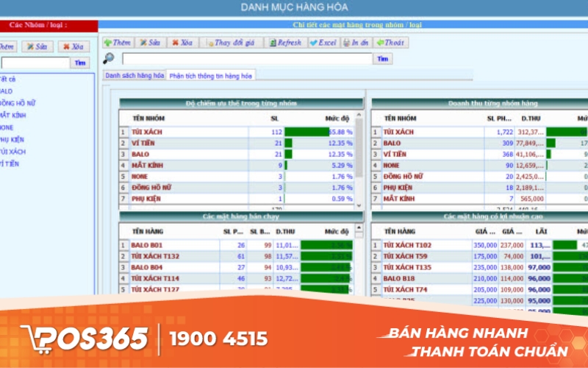Select TÚI XÁCH in group list

(x=12, y=152)
